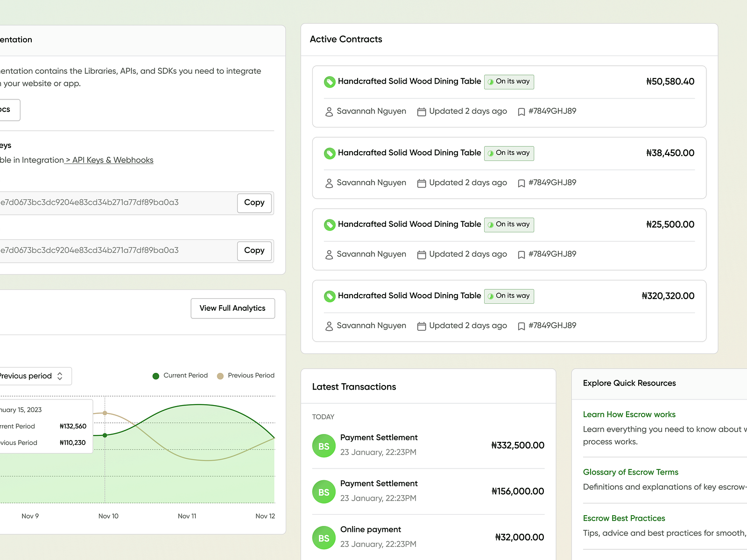The height and width of the screenshot is (560, 747).
Task: Click Online payment transaction title
Action: pyautogui.click(x=371, y=530)
